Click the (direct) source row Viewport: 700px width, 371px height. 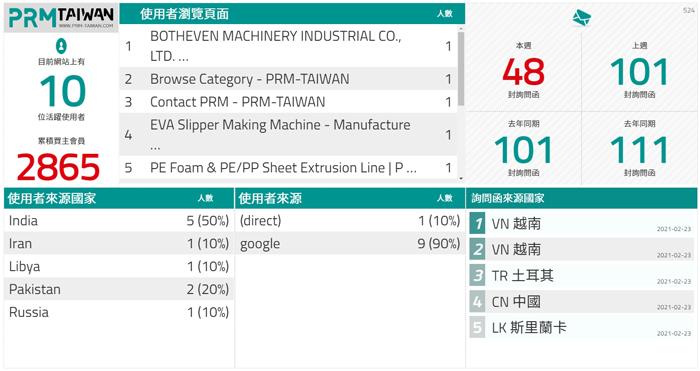point(350,221)
